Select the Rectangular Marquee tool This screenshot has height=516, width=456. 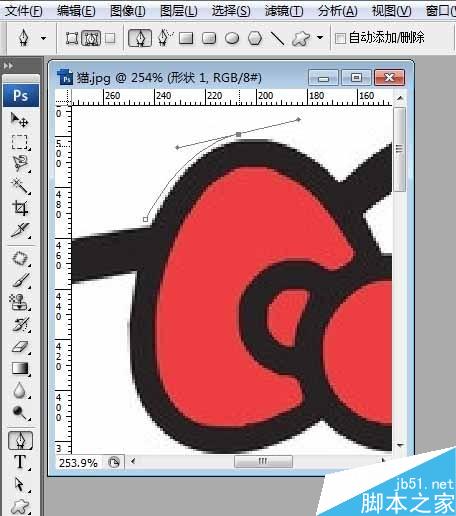click(20, 142)
